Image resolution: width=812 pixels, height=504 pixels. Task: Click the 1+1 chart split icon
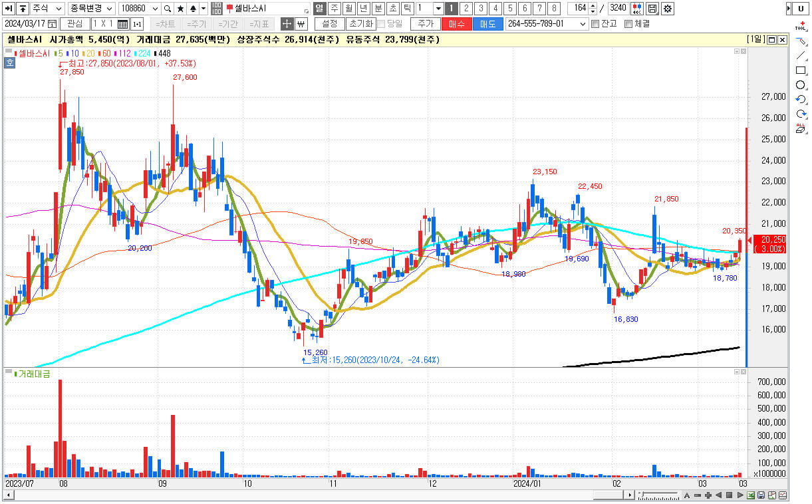(137, 24)
